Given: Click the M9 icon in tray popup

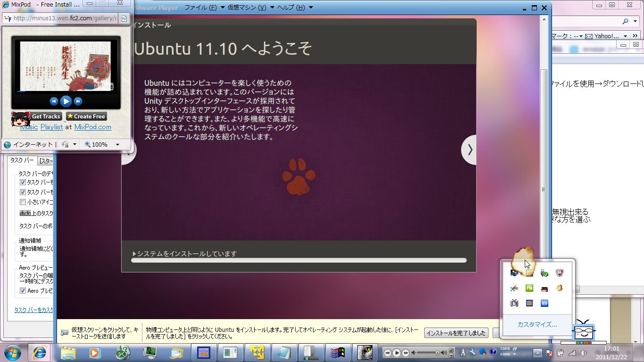Looking at the screenshot, I should pyautogui.click(x=545, y=303).
